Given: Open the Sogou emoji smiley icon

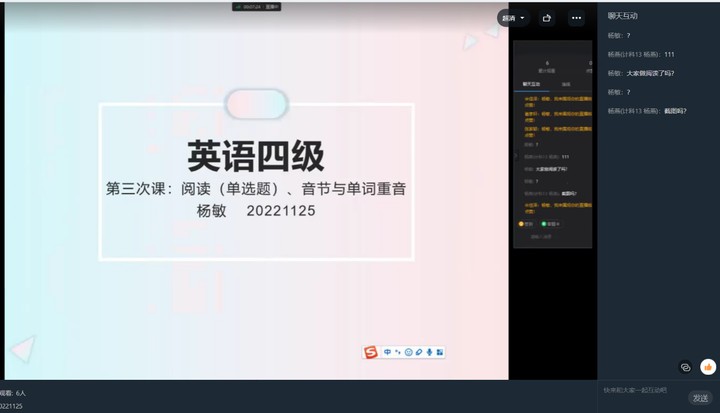Looking at the screenshot, I should pyautogui.click(x=409, y=352).
